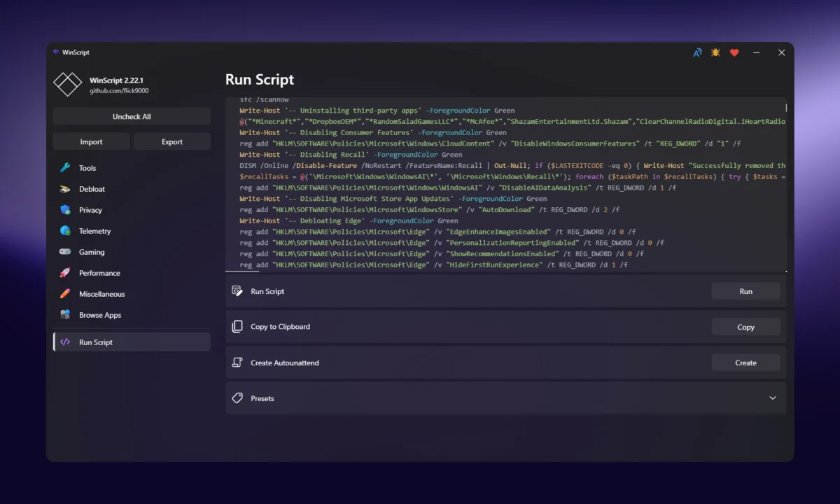Open Debloat via its sidebar icon
840x504 pixels.
tap(65, 189)
